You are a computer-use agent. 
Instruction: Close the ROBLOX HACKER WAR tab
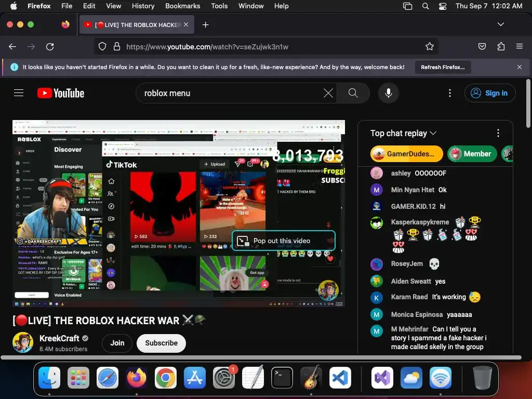tap(186, 24)
